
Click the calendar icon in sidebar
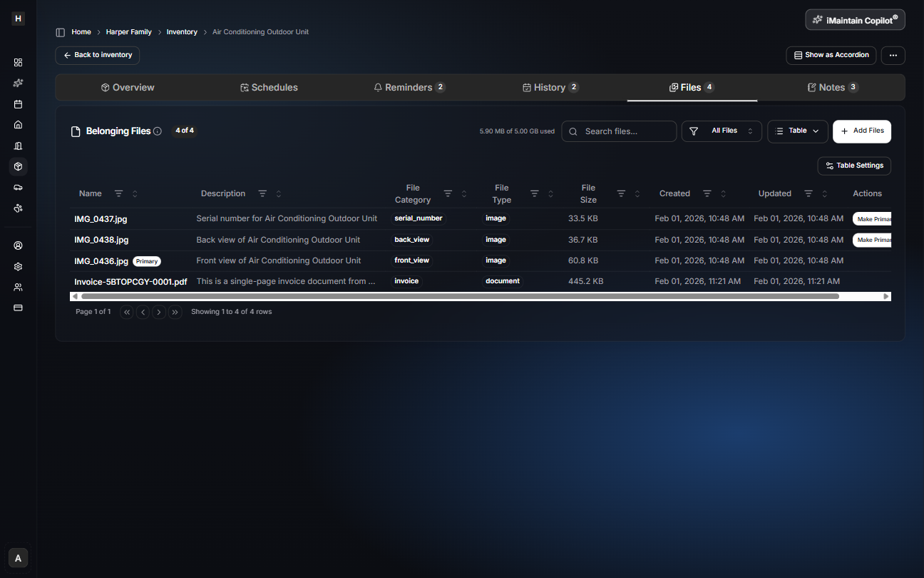(x=19, y=104)
